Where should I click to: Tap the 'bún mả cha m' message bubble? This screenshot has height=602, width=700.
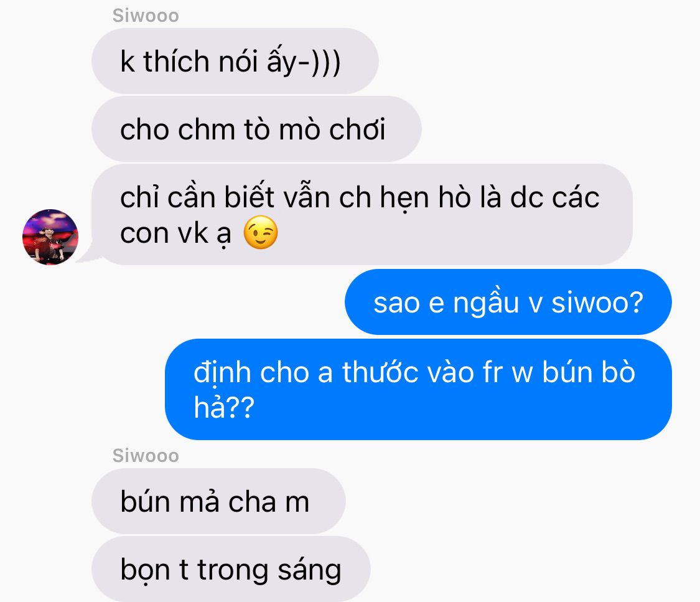click(219, 501)
